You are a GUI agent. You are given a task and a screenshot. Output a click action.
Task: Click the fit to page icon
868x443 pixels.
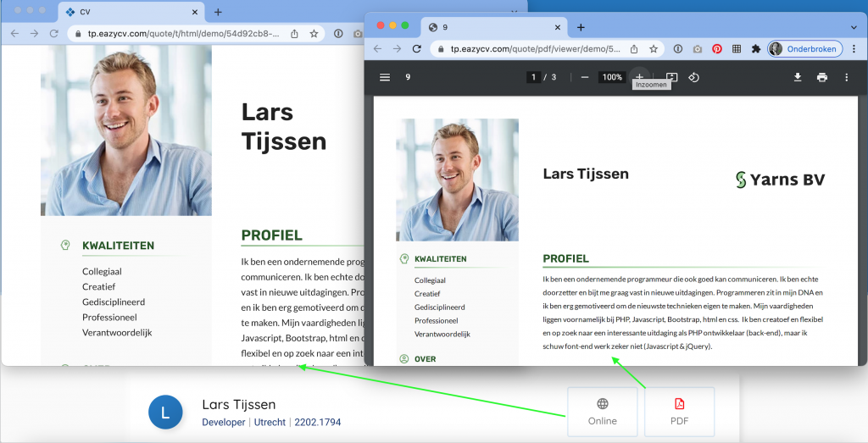[x=671, y=77]
